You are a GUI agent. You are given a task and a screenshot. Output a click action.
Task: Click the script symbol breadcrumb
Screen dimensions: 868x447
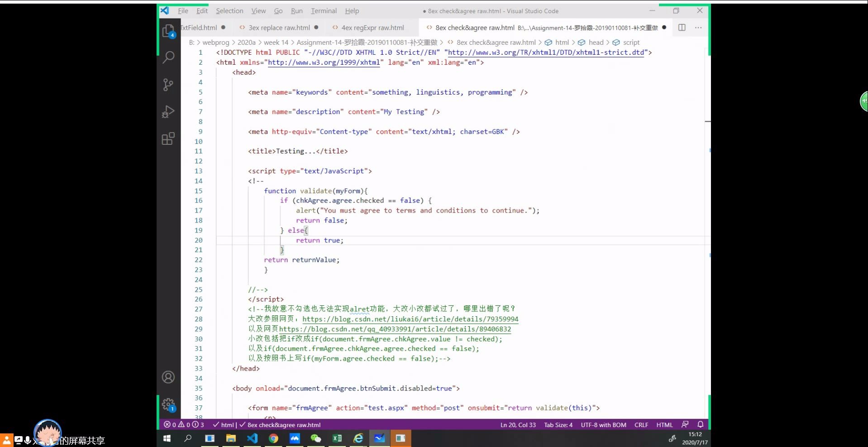pyautogui.click(x=631, y=43)
